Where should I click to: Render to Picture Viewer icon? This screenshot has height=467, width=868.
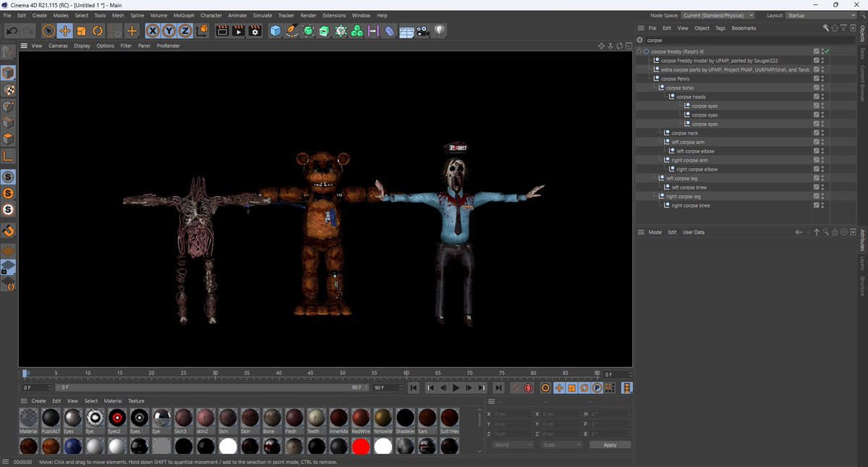pyautogui.click(x=238, y=30)
